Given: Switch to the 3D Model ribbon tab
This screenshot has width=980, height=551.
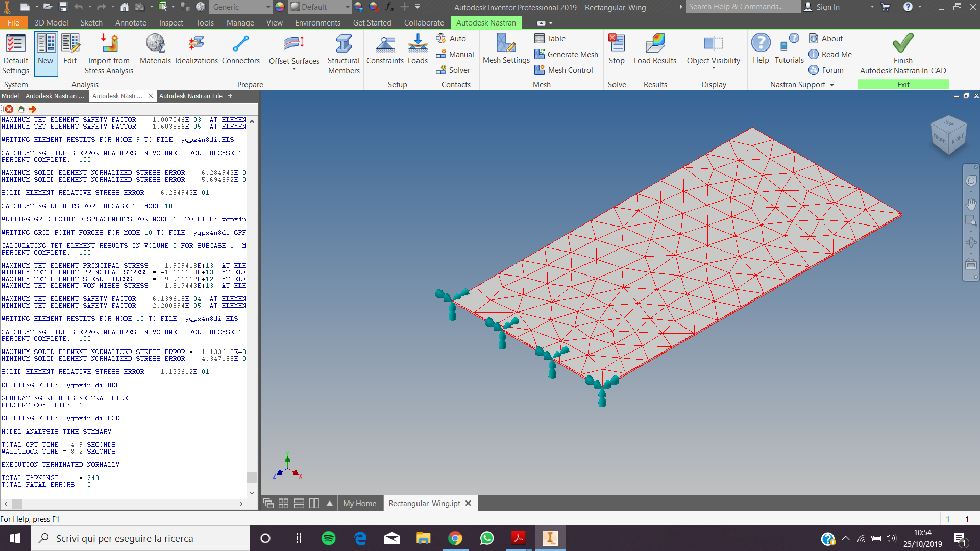Looking at the screenshot, I should coord(51,22).
